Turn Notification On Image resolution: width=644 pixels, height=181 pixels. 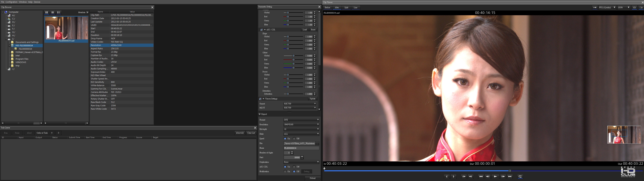pyautogui.click(x=285, y=171)
